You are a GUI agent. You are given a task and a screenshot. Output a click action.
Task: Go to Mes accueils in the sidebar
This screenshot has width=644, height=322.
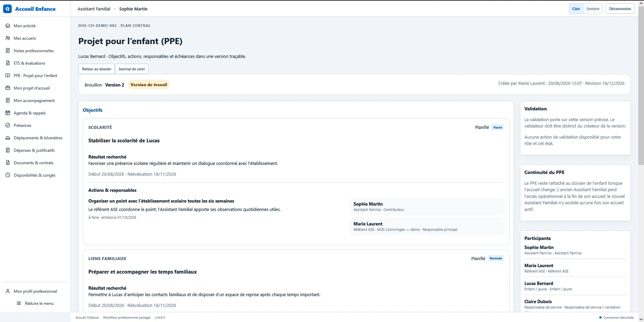point(35,38)
